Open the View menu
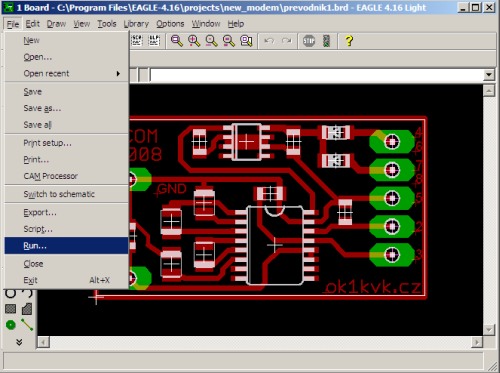This screenshot has width=500, height=373. 81,24
